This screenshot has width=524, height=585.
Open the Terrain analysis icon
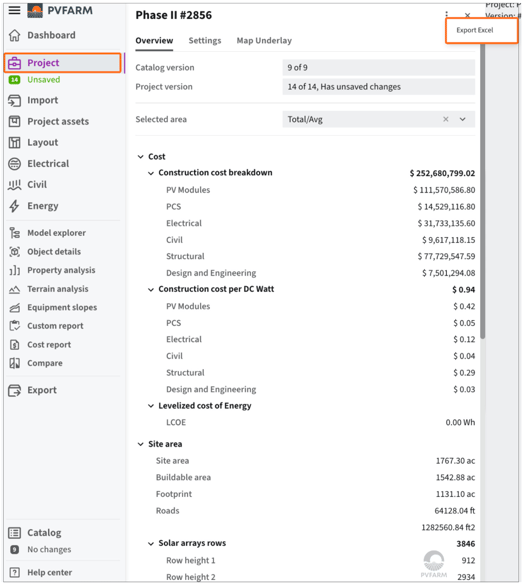click(x=15, y=289)
